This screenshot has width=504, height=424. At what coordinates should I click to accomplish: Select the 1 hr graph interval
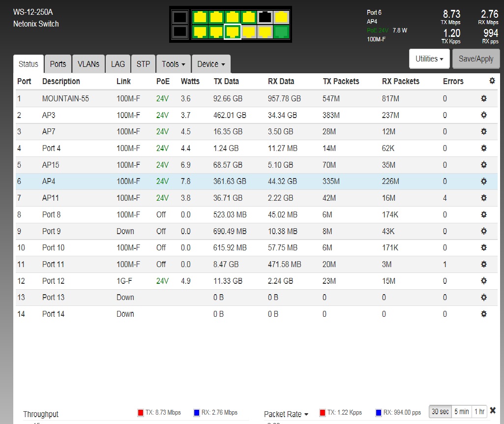coord(479,412)
